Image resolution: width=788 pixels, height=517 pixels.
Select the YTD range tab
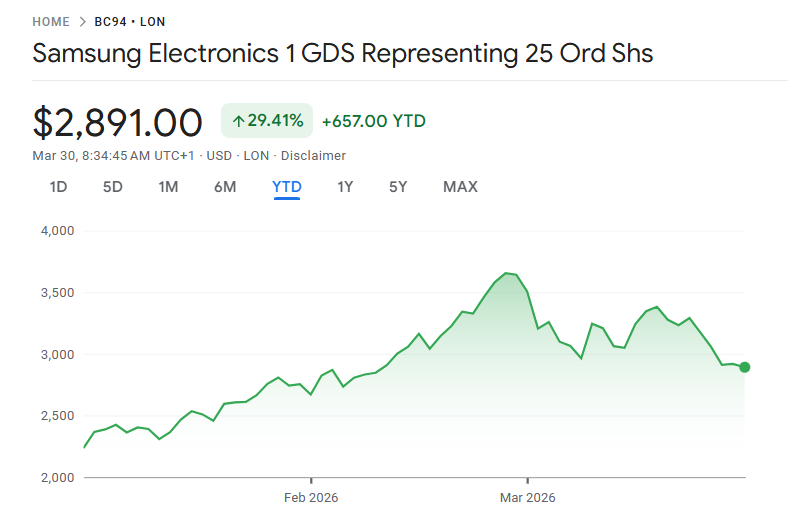pyautogui.click(x=287, y=187)
